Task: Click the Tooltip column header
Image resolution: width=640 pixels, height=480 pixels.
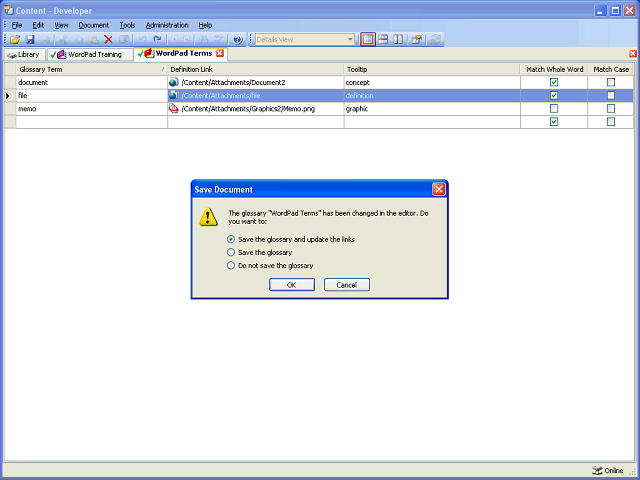Action: tap(432, 69)
